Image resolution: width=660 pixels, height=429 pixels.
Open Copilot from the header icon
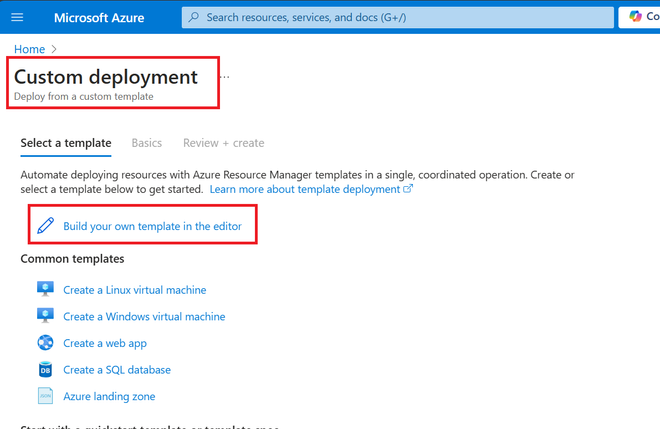tap(635, 16)
